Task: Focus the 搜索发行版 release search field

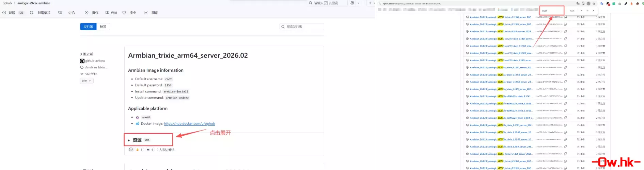Action: point(302,27)
